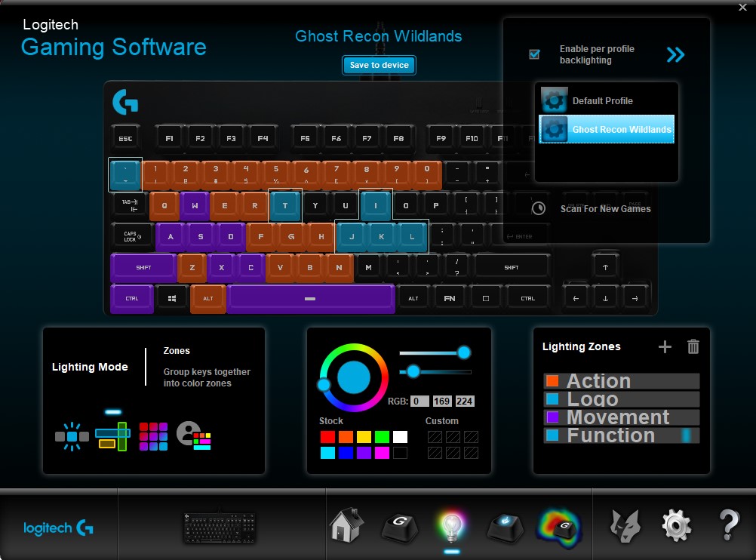Click the CAPS LOCK key on the keyboard
The width and height of the screenshot is (756, 560).
coord(132,237)
